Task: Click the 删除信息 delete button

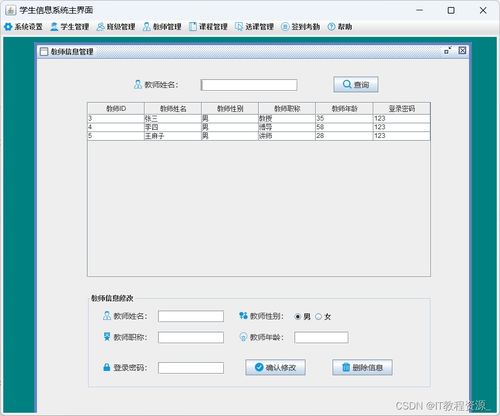Action: click(362, 367)
